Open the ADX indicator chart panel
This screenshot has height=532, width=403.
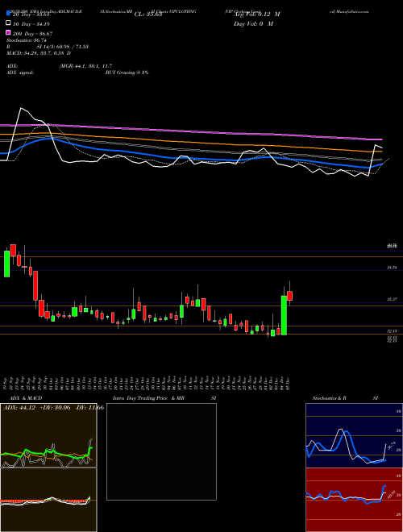coord(48,435)
